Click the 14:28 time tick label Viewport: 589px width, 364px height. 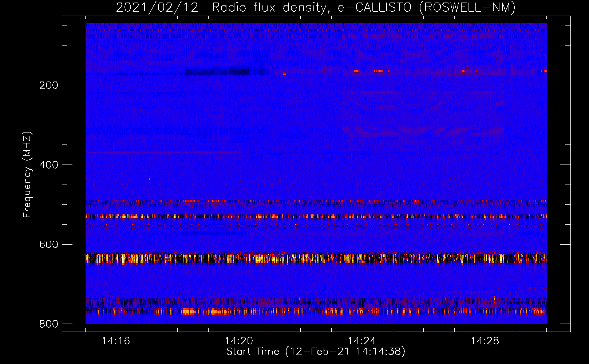pyautogui.click(x=485, y=341)
